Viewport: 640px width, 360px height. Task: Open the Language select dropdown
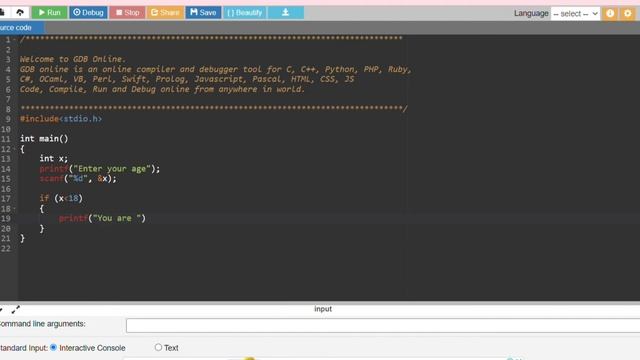pyautogui.click(x=575, y=13)
